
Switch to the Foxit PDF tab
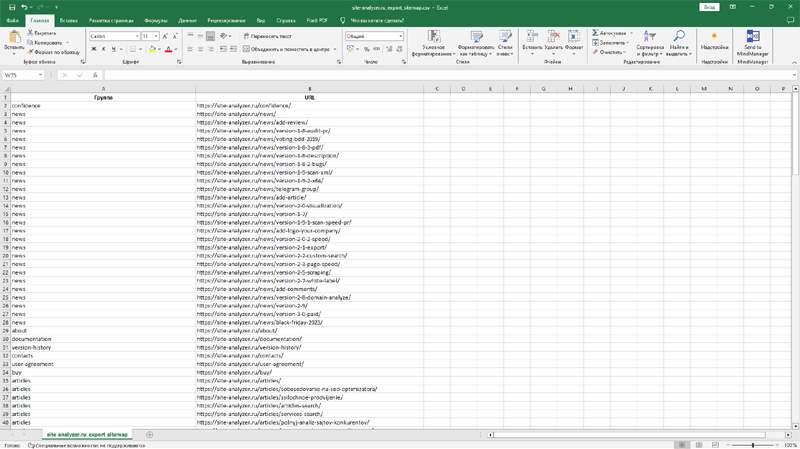(317, 20)
